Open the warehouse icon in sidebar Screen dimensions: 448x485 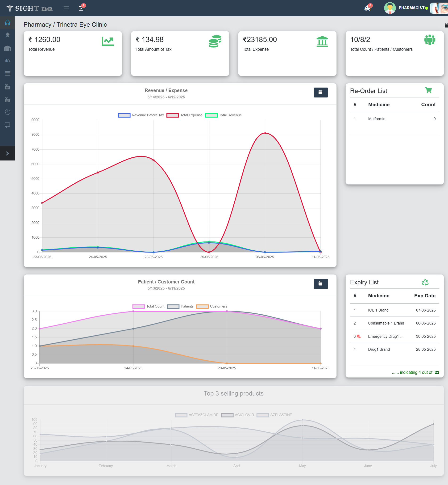tap(7, 48)
